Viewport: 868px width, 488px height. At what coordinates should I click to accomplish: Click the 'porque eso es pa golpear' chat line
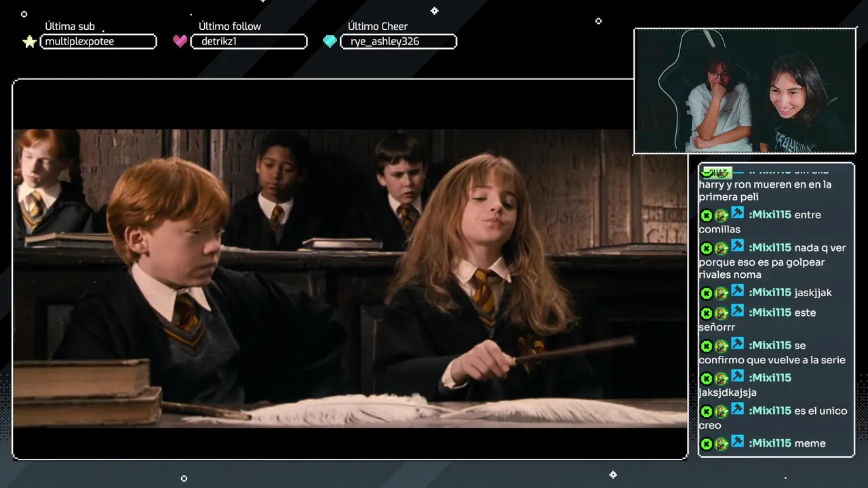tap(763, 262)
